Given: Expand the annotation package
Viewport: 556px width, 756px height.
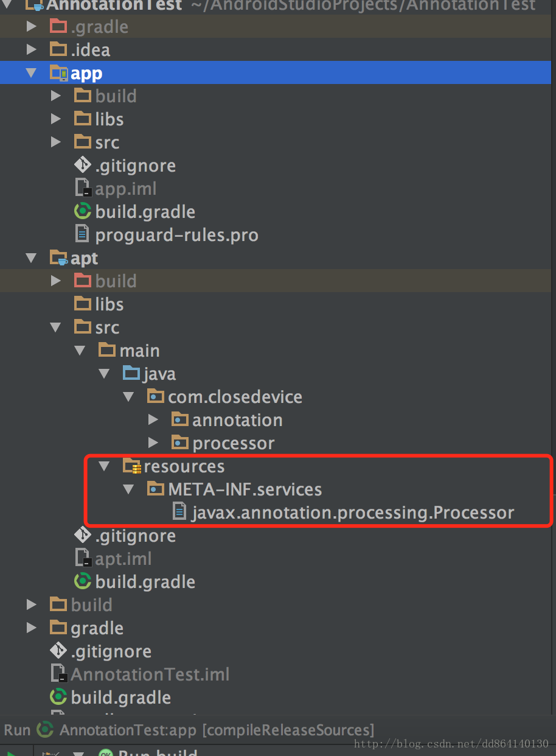Looking at the screenshot, I should [x=153, y=420].
